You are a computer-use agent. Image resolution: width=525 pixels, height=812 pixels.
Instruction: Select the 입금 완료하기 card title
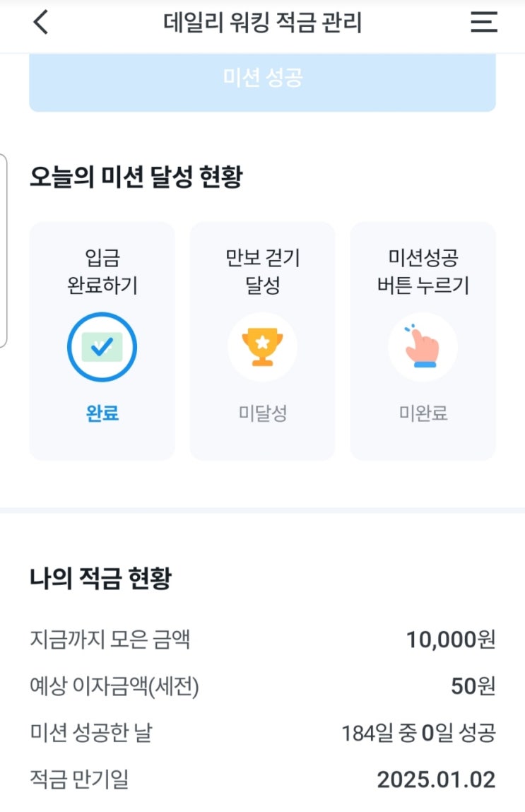tap(102, 271)
